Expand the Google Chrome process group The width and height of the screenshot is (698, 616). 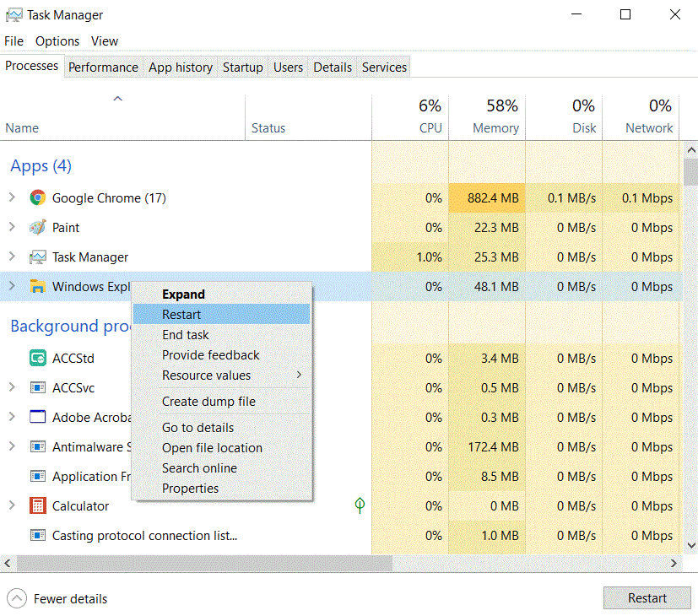click(12, 198)
